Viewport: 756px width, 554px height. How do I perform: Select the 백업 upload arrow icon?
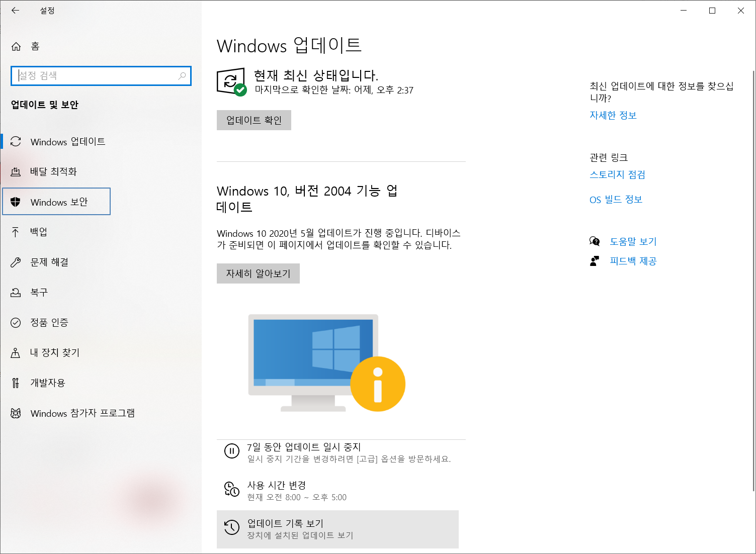(x=16, y=232)
